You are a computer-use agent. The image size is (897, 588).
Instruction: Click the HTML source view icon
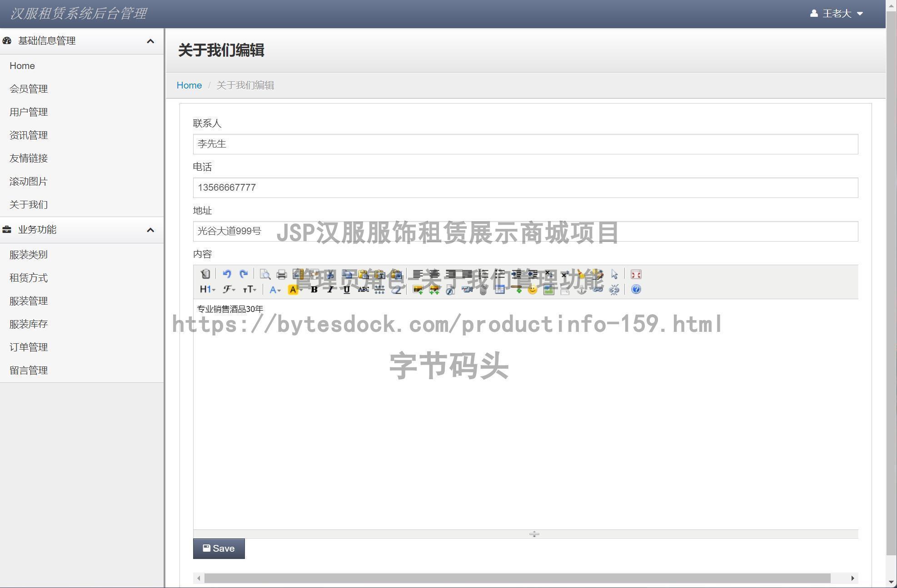(205, 274)
